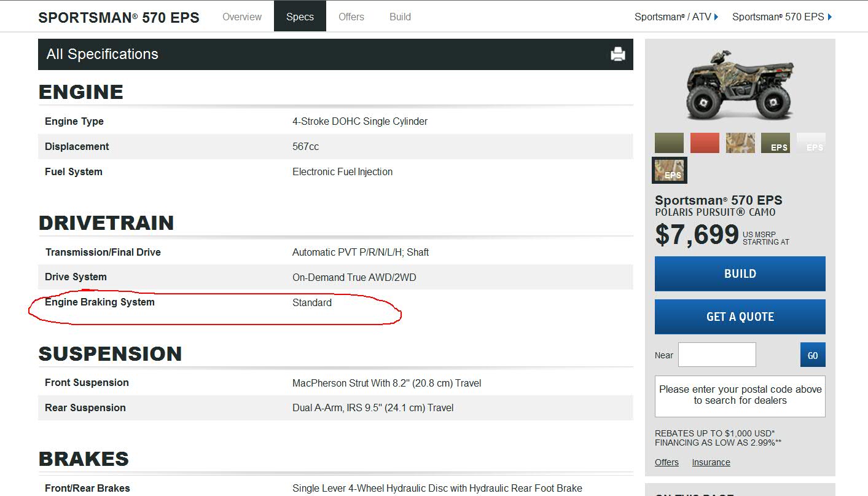Switch to the Overview tab
The width and height of the screenshot is (868, 496).
242,17
